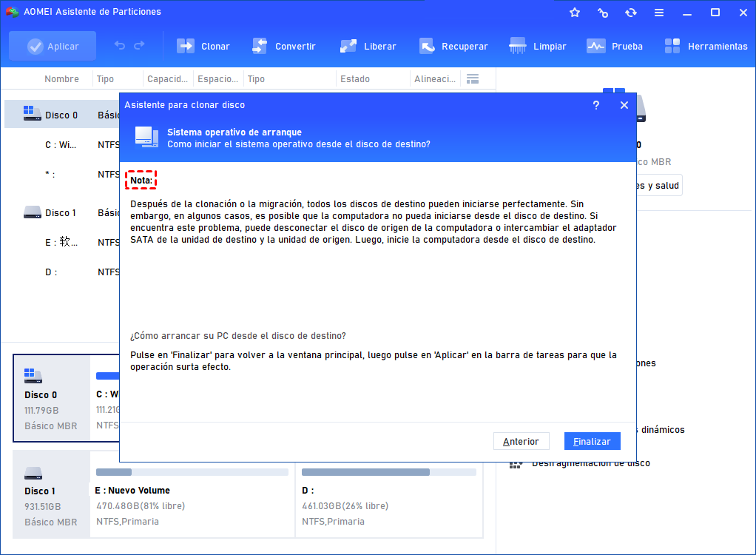The height and width of the screenshot is (555, 756).
Task: Click the redo arrow icon
Action: 139,45
